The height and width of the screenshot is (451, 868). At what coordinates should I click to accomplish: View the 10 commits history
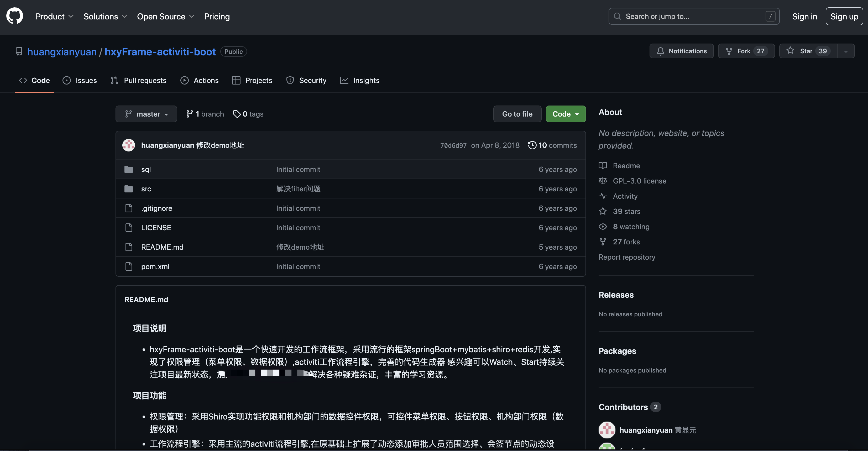553,145
